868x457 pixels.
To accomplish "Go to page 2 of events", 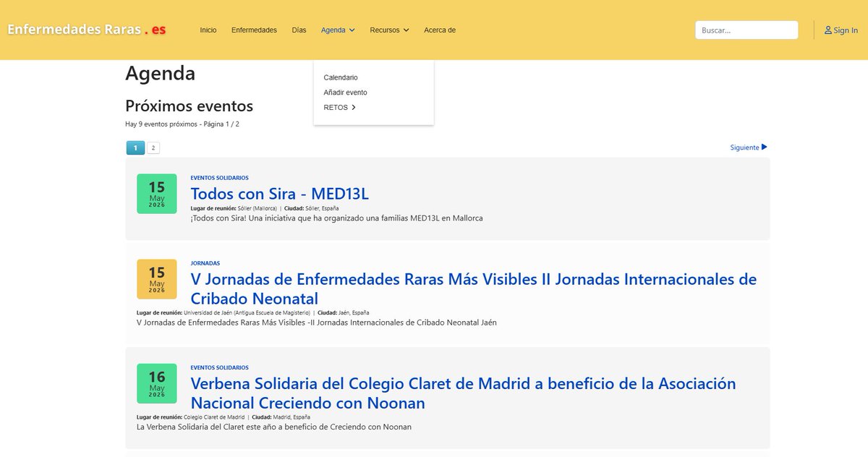I will [153, 148].
